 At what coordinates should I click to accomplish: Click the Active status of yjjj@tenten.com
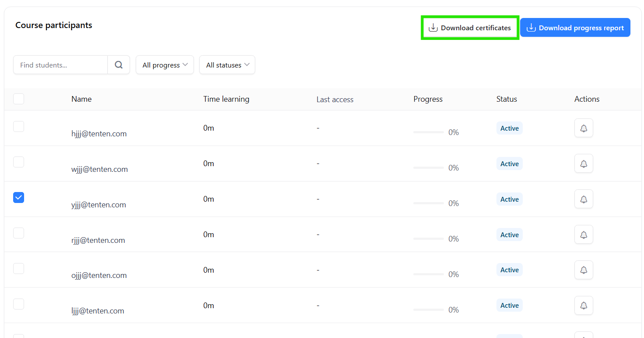(x=510, y=199)
